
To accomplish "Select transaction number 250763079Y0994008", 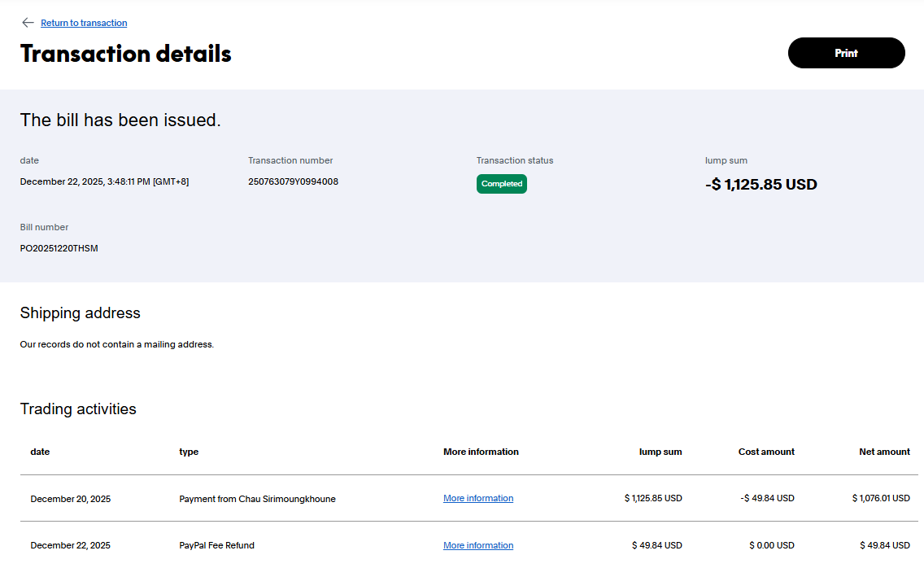I will pos(293,181).
